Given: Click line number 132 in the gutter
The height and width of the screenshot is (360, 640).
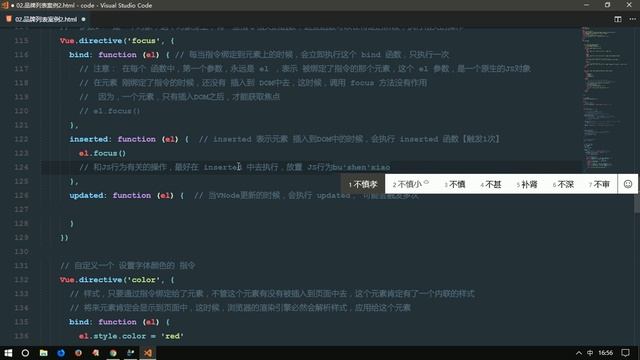Looking at the screenshot, I should point(21,280).
